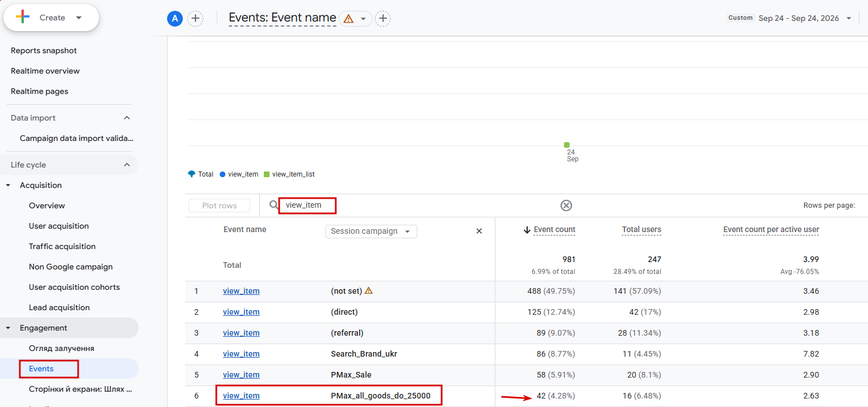
Task: Open view_item link in Search_Brand_ukr row
Action: point(241,354)
